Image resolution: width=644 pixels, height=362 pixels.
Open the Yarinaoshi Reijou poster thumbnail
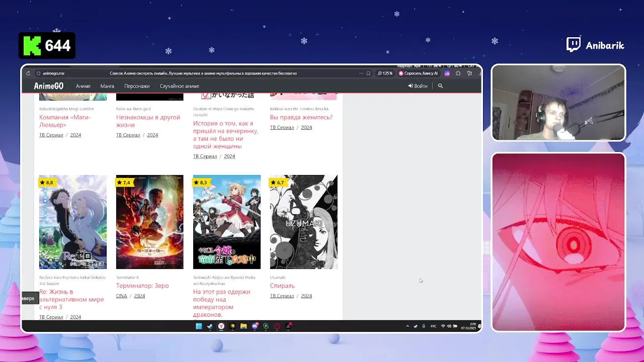coord(227,222)
